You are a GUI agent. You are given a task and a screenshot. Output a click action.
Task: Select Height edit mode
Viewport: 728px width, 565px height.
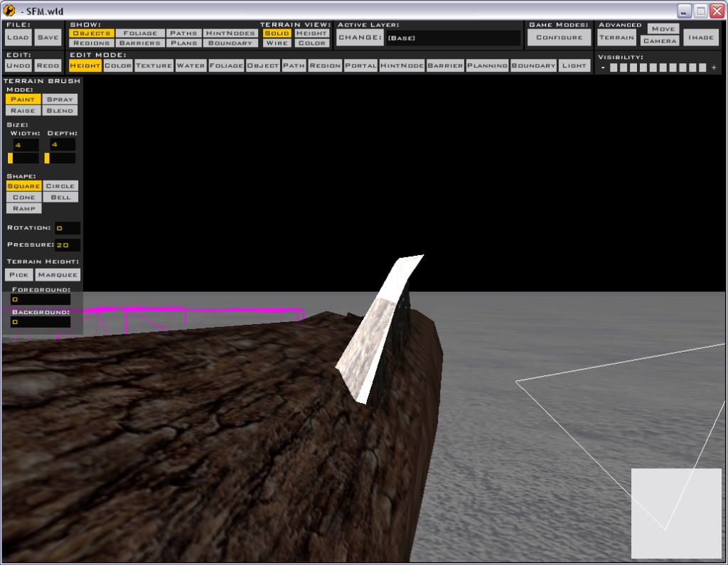[85, 65]
